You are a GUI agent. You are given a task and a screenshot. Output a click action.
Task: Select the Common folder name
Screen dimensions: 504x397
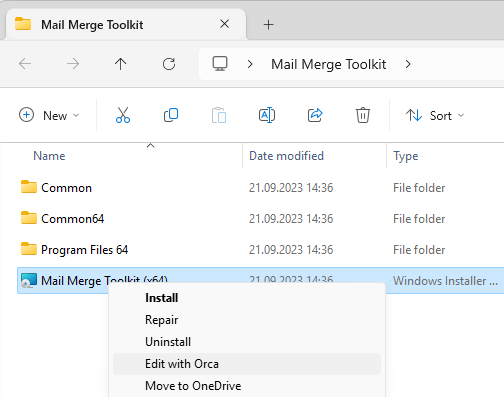[x=66, y=188]
